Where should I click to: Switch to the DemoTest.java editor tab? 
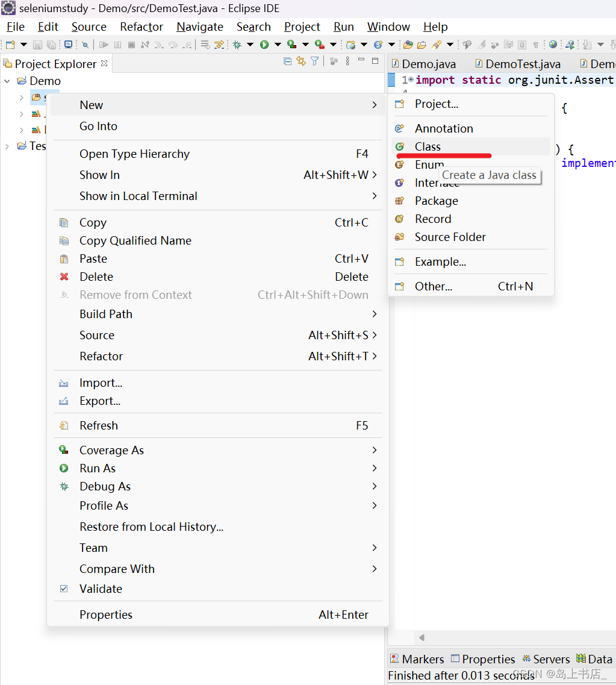(x=518, y=64)
